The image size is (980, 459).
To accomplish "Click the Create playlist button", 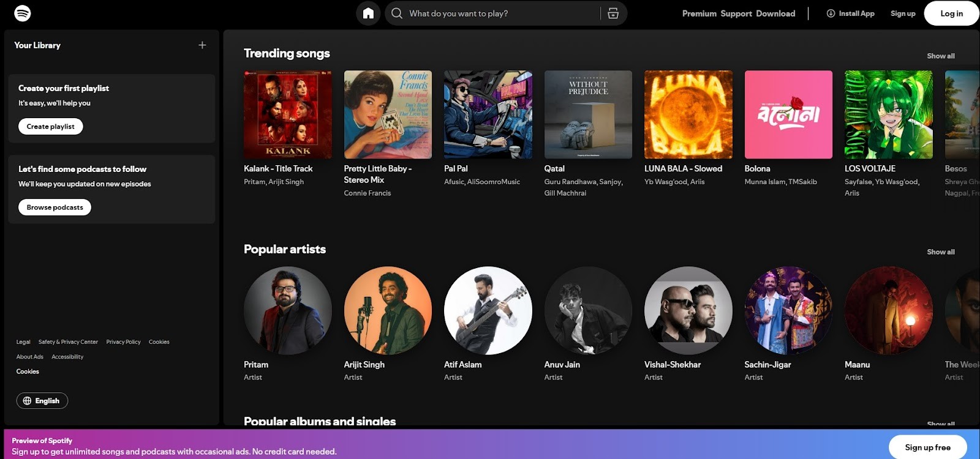I will click(x=50, y=127).
